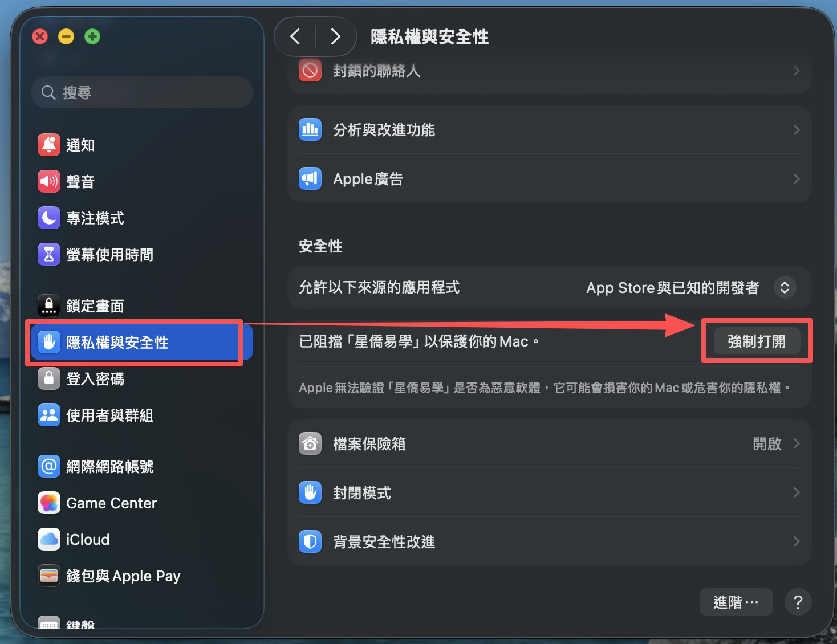Click the 進階⋯ button
Image resolution: width=837 pixels, height=644 pixels.
[x=736, y=602]
